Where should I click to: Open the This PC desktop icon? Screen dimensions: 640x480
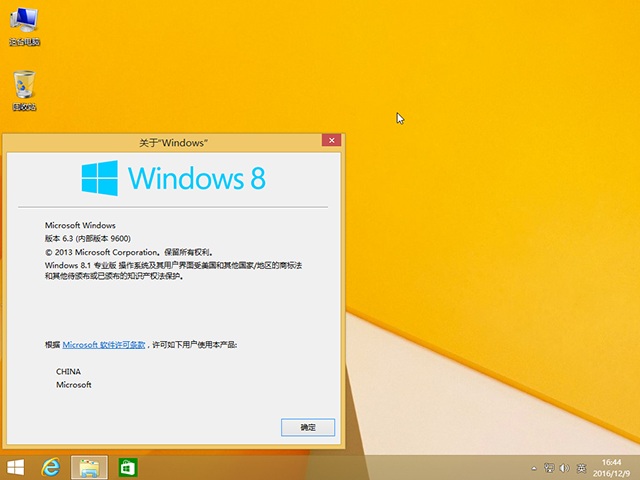pyautogui.click(x=24, y=26)
